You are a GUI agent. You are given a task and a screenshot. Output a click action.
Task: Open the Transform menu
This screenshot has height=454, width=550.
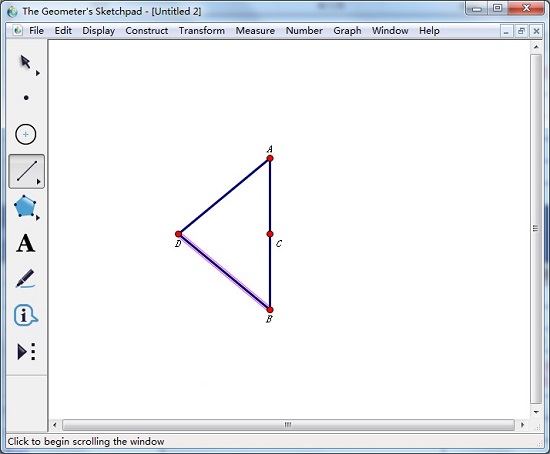[202, 31]
